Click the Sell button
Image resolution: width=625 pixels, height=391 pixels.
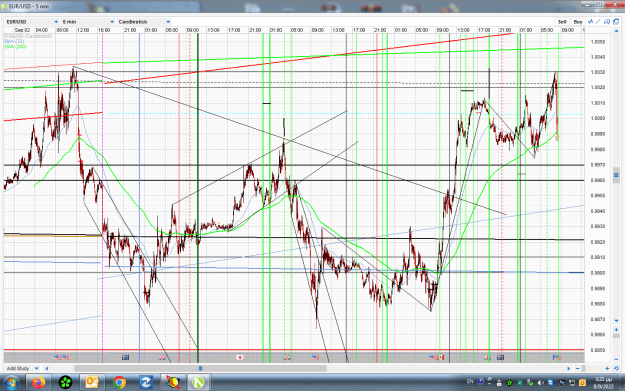click(562, 22)
